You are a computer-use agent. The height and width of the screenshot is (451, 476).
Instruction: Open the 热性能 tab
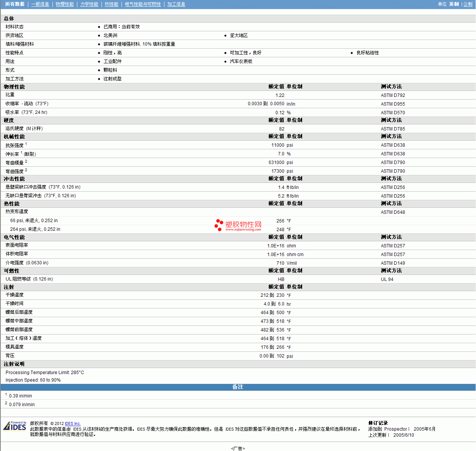[x=111, y=4]
